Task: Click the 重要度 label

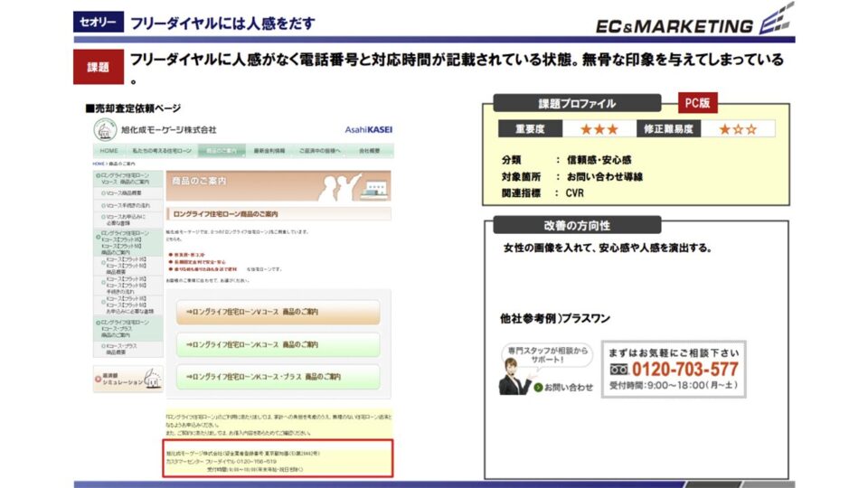Action: tap(531, 129)
